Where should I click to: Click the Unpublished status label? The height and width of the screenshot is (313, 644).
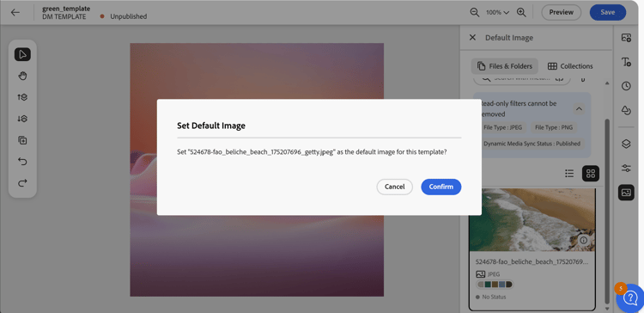click(129, 16)
